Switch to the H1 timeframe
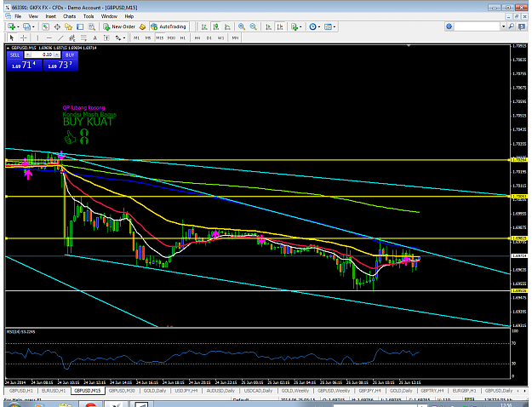The width and height of the screenshot is (532, 407). tap(183, 37)
